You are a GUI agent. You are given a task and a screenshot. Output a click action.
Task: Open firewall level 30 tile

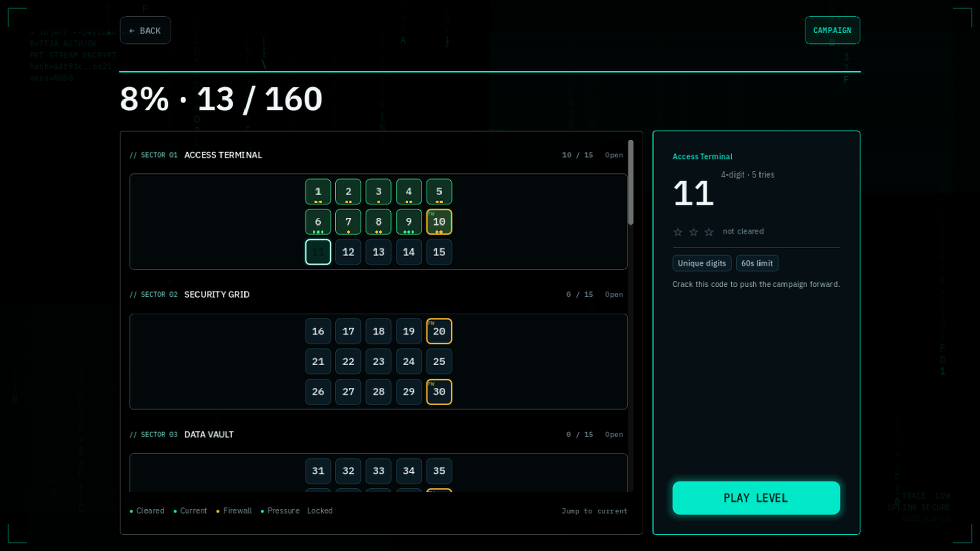click(x=439, y=392)
